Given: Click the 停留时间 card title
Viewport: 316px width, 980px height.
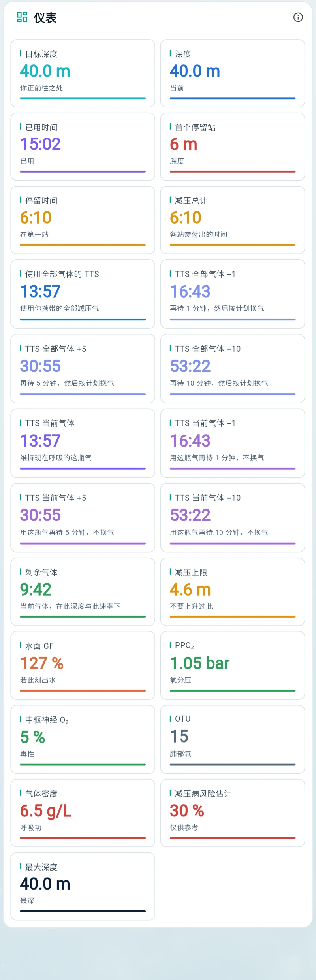Looking at the screenshot, I should point(41,200).
